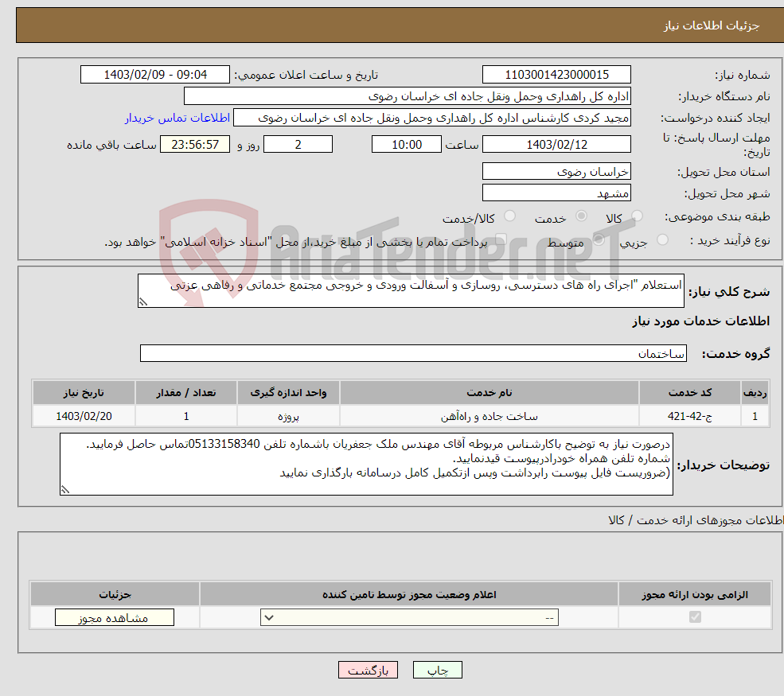
Task: Click need date cell 1403/02/20
Action: 84,416
